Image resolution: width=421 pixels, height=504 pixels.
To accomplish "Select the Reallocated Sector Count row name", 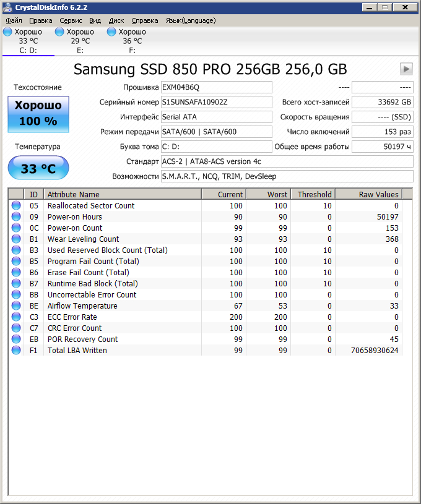I will 91,205.
